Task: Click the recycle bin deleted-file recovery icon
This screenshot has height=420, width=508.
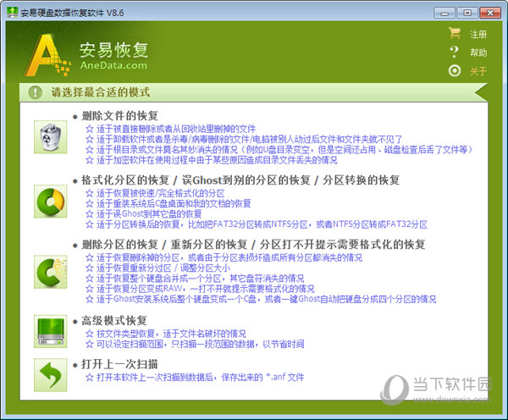Action: [50, 137]
